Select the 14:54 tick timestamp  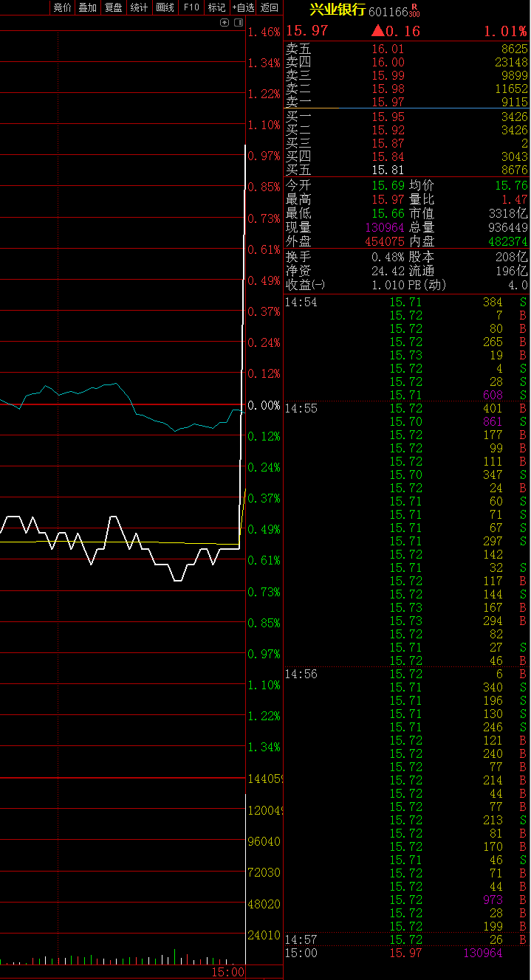301,302
